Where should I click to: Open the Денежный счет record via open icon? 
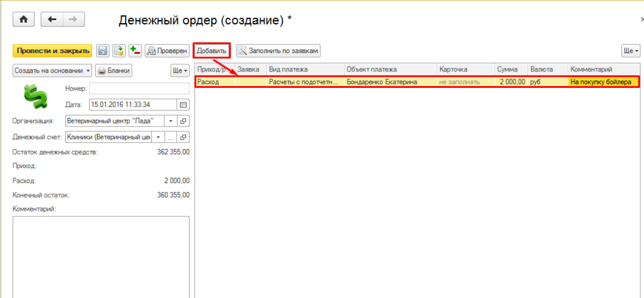coord(184,137)
